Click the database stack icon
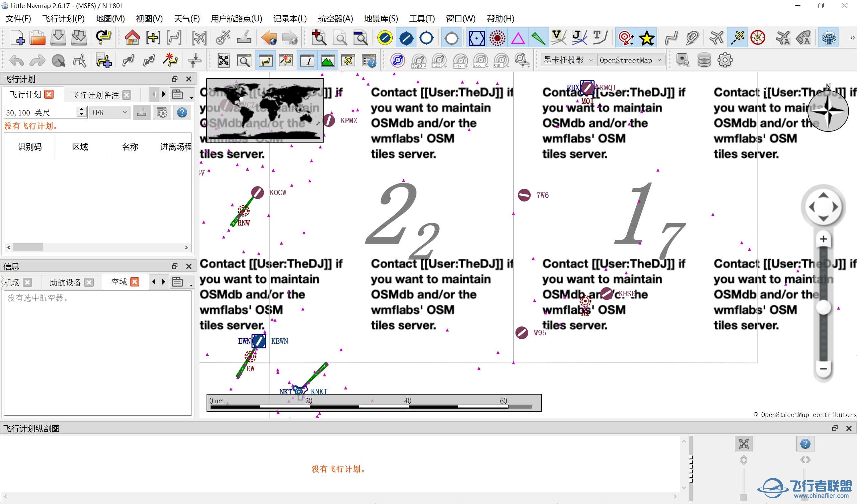Screen dimensions: 857x504 tap(704, 60)
